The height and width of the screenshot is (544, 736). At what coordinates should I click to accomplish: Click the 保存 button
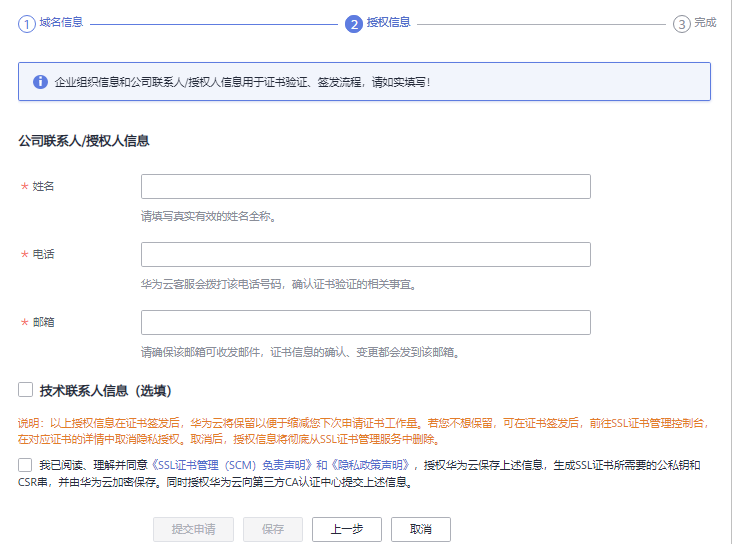[x=273, y=529]
